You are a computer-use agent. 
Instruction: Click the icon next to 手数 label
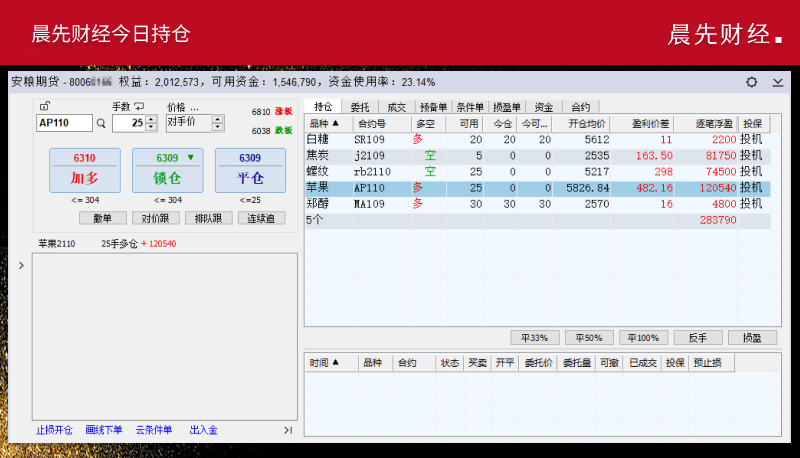139,106
